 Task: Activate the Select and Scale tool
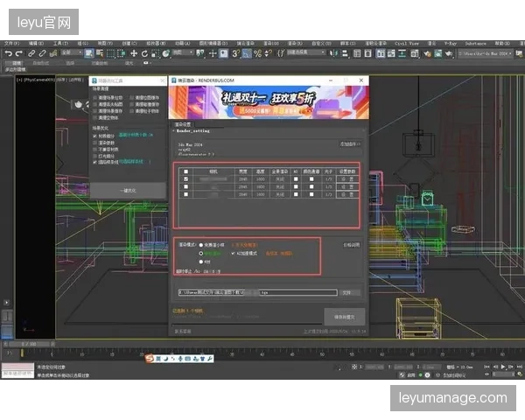pyautogui.click(x=156, y=53)
